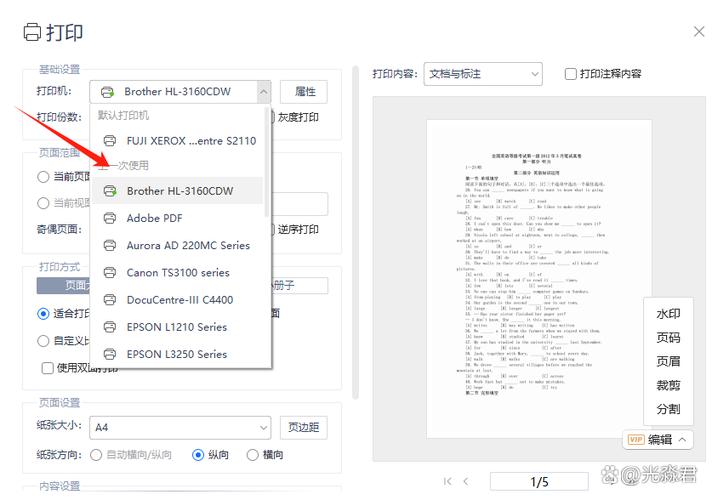Image resolution: width=712 pixels, height=500 pixels.
Task: Select EPSON L1210 Series printer
Action: [x=178, y=327]
